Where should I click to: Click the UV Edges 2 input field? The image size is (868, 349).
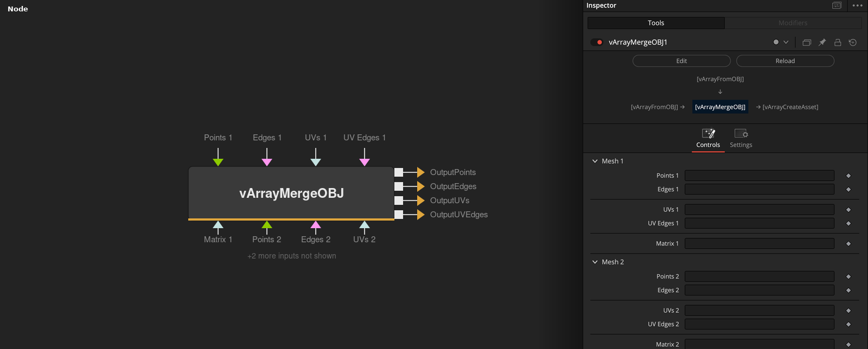(x=759, y=324)
